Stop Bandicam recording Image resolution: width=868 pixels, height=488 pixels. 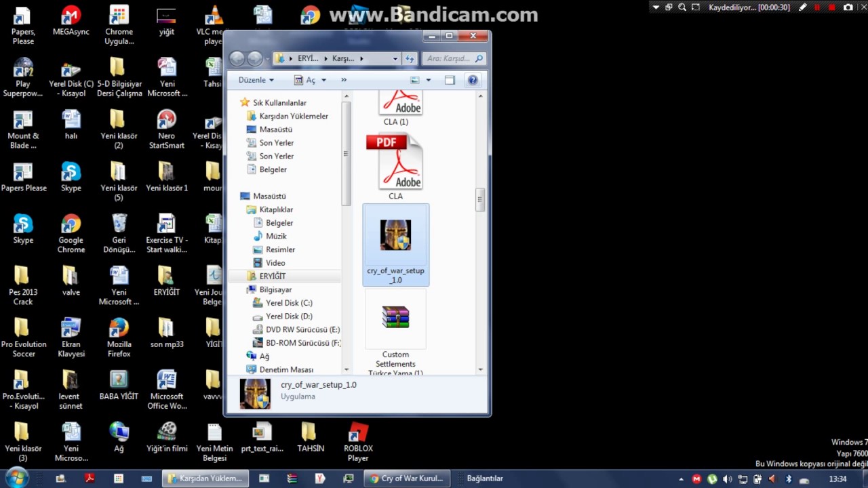(833, 7)
